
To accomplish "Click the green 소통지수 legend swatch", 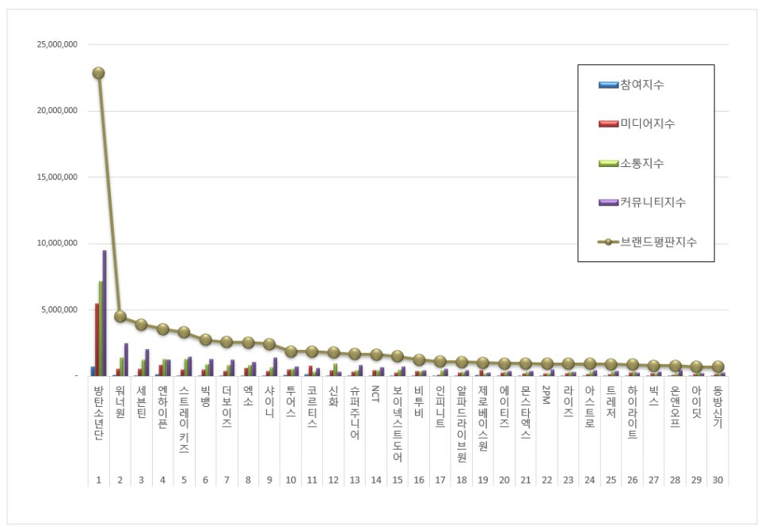I will click(x=607, y=163).
